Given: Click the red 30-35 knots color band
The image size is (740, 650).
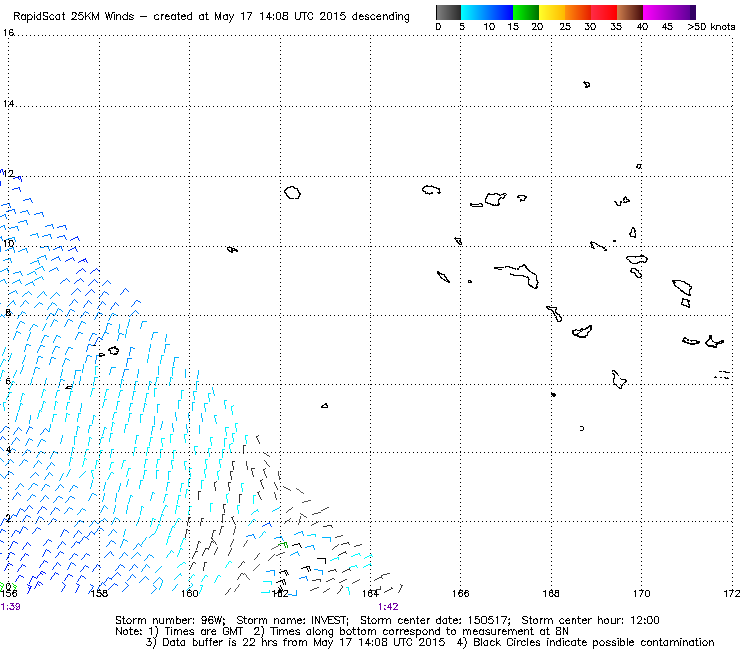Looking at the screenshot, I should [x=604, y=12].
